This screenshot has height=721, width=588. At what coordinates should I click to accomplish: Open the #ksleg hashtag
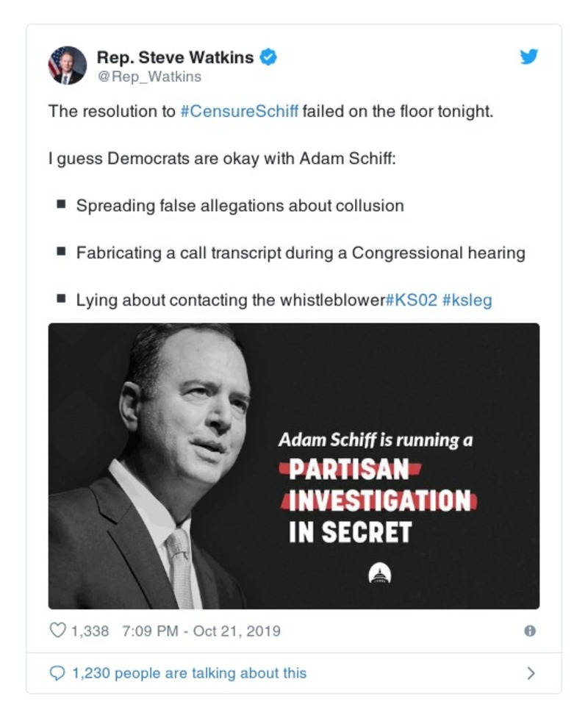467,300
